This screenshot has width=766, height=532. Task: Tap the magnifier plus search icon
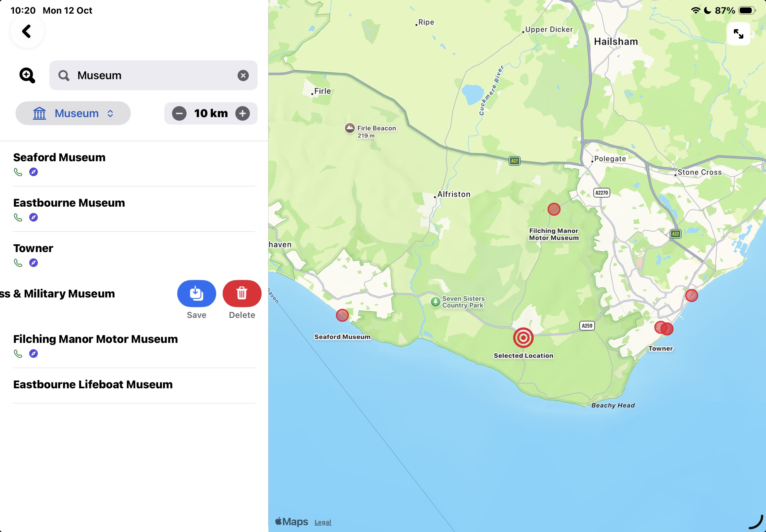click(27, 75)
